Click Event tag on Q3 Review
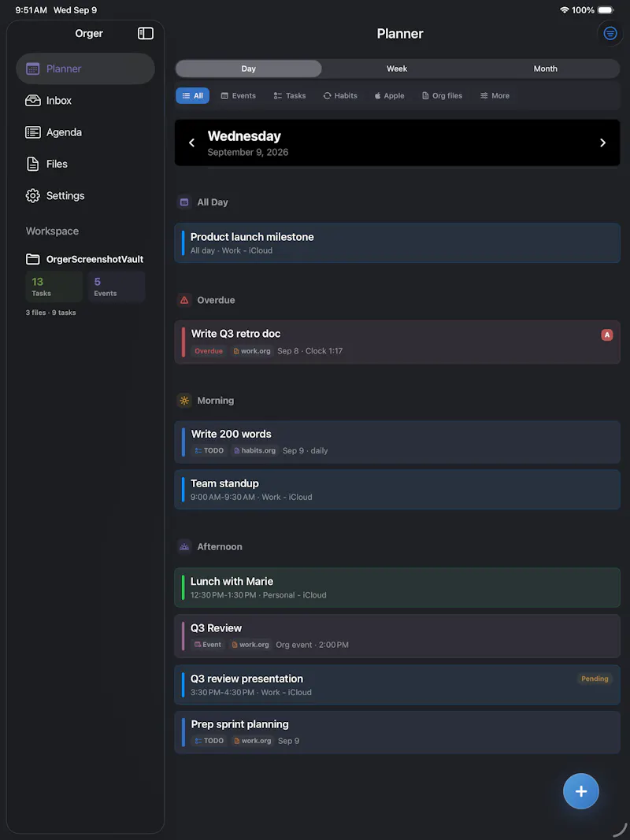 click(207, 645)
